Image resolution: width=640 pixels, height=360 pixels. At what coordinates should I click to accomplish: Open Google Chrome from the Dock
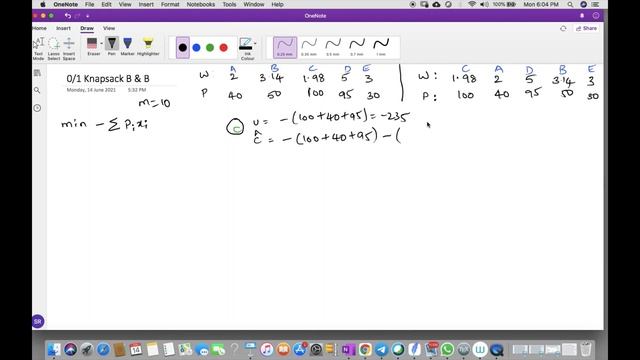pos(365,350)
